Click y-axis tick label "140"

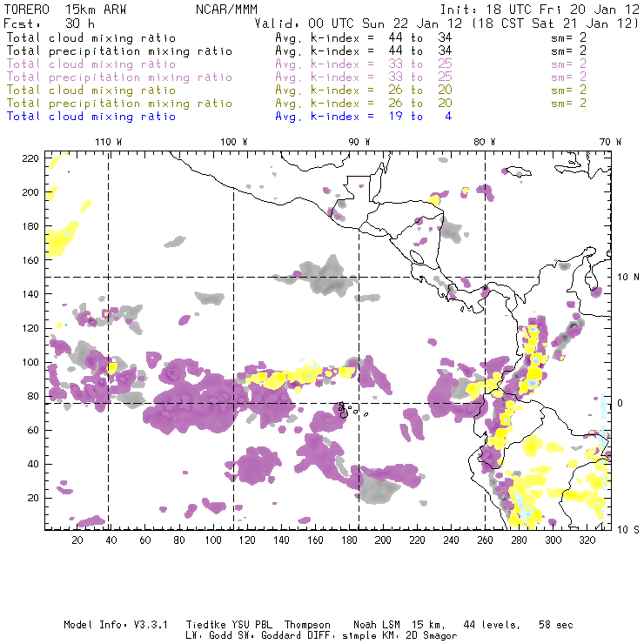[30, 294]
